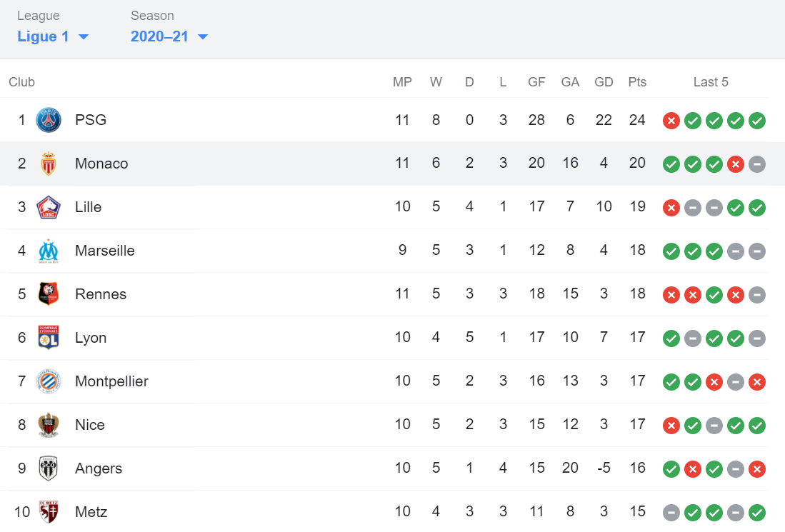Viewport: 785px width, 532px height.
Task: Open the Ligue 1 league dropdown
Action: [53, 36]
